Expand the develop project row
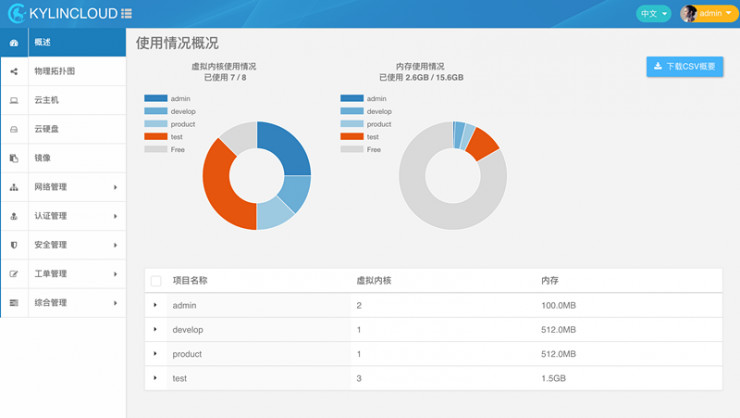 [x=156, y=329]
